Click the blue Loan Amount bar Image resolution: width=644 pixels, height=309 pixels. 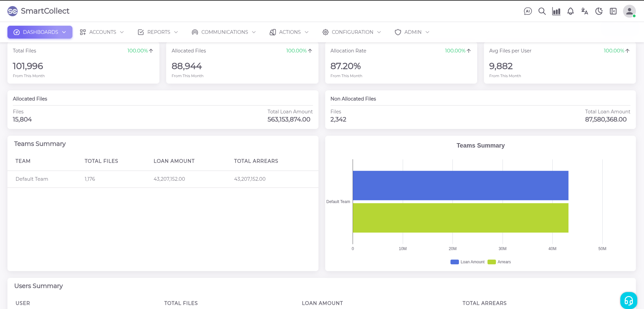(460, 185)
